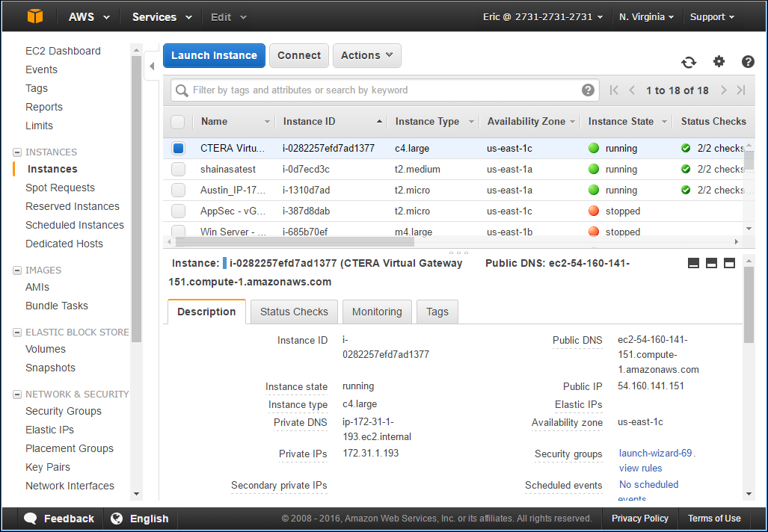Click the green check status icon for CTERA row
Screen dimensions: 768x532
pyautogui.click(x=686, y=148)
